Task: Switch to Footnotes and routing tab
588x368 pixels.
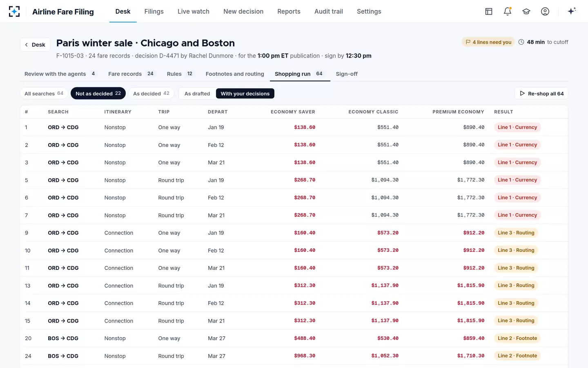Action: point(235,74)
